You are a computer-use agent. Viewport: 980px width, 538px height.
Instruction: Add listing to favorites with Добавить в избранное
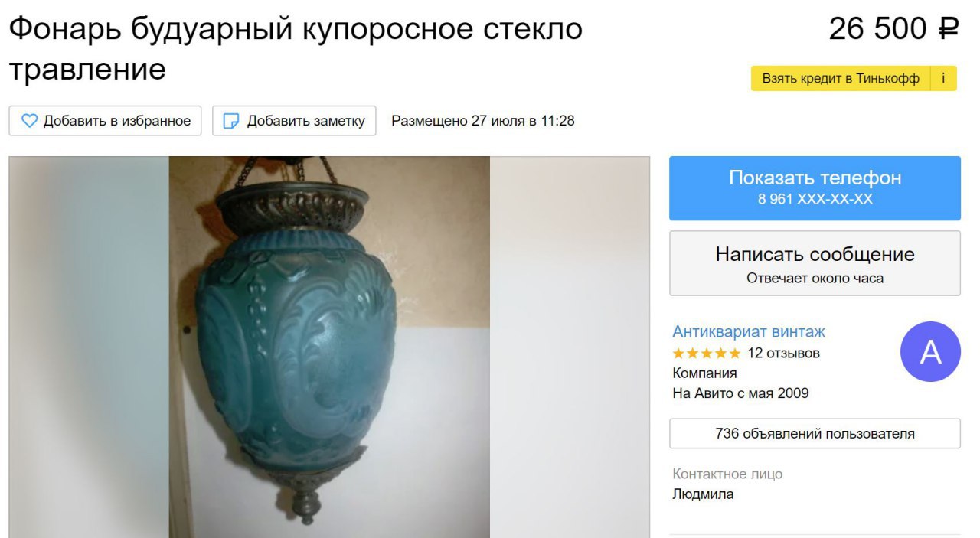106,121
